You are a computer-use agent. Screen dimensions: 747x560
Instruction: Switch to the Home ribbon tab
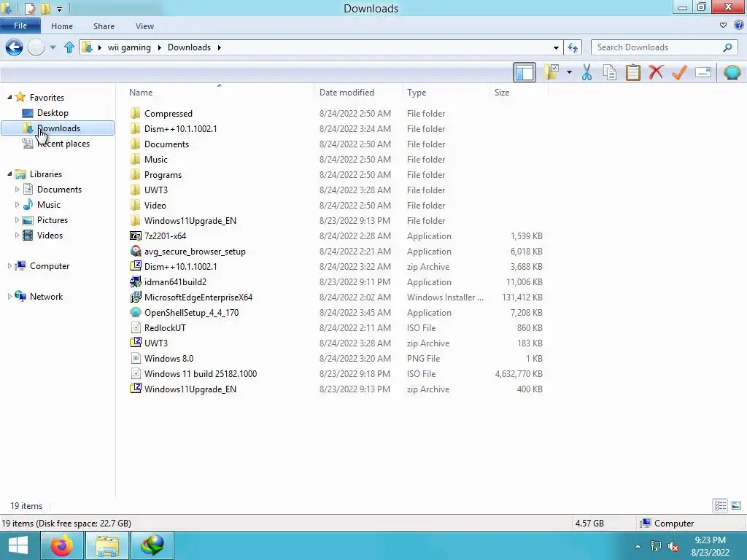pyautogui.click(x=62, y=26)
